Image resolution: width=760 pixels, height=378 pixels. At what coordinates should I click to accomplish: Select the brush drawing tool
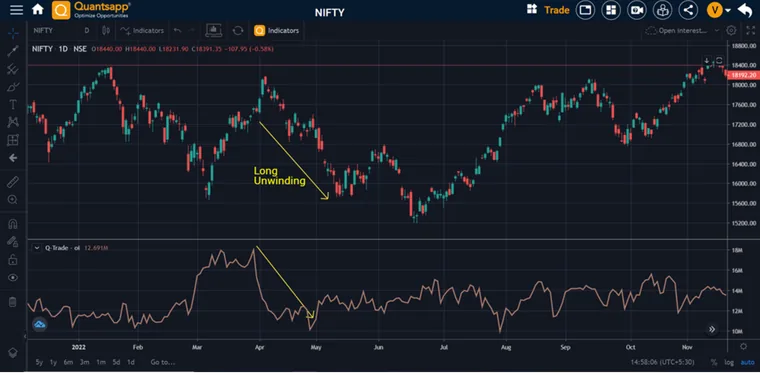tap(13, 87)
